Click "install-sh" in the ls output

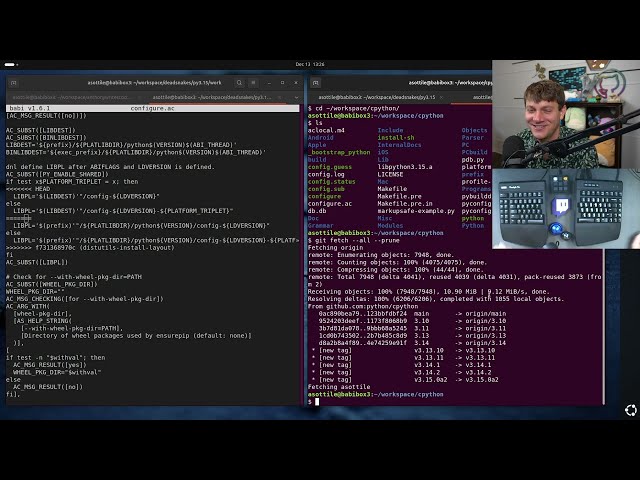click(x=396, y=138)
